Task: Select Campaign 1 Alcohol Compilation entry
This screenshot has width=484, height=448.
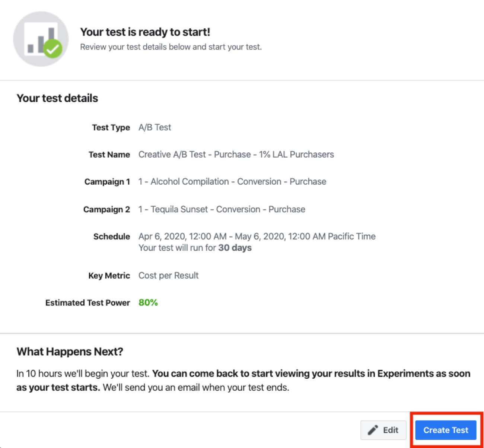Action: pyautogui.click(x=232, y=181)
